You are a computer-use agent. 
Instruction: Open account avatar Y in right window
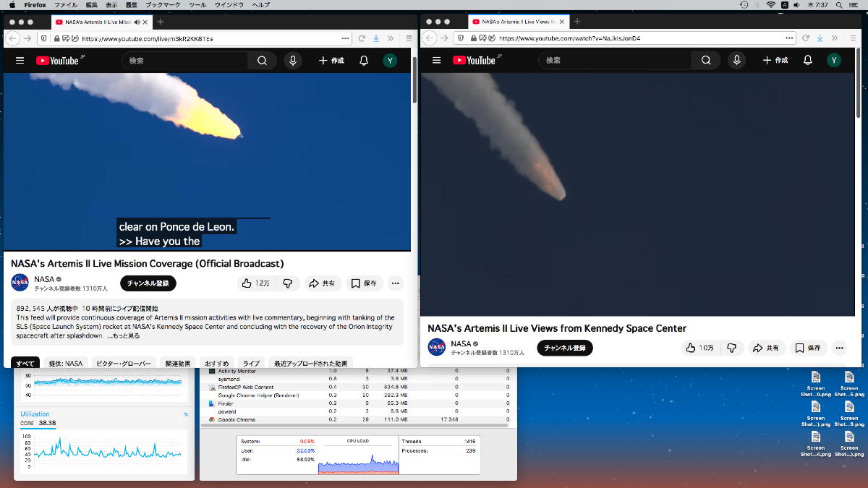click(x=834, y=61)
